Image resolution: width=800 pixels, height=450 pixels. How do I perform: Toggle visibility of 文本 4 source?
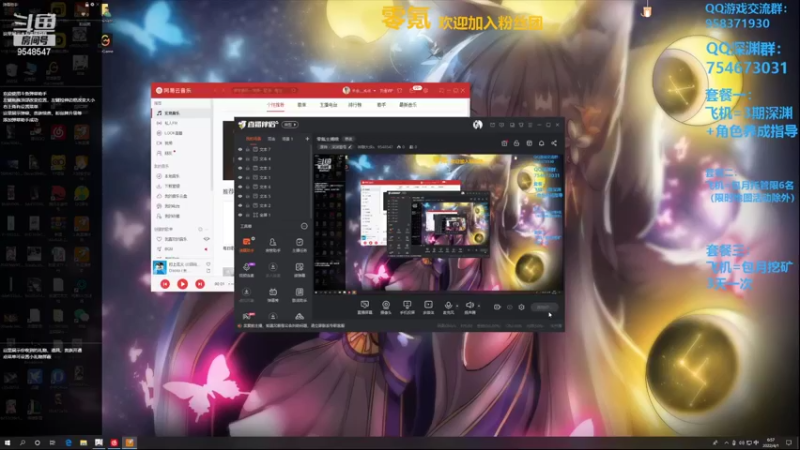240,159
